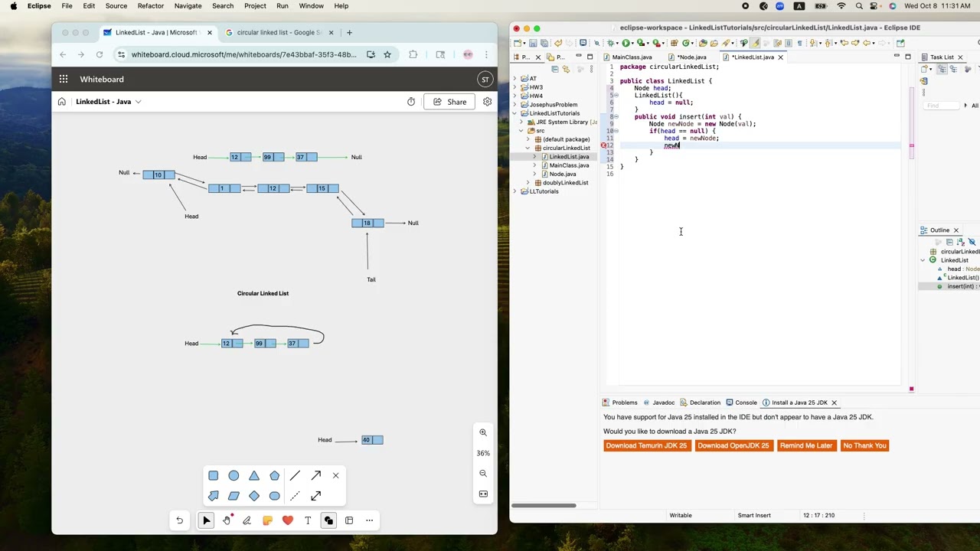Screen dimensions: 980x551
Task: Activate the Whiteboard select pointer tool
Action: point(206,520)
